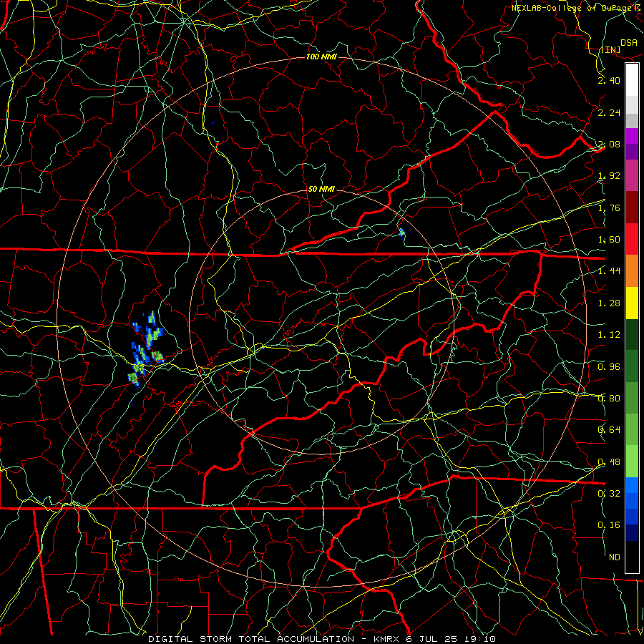Click the 2.08 scale value
This screenshot has width=644, height=644.
click(x=609, y=145)
